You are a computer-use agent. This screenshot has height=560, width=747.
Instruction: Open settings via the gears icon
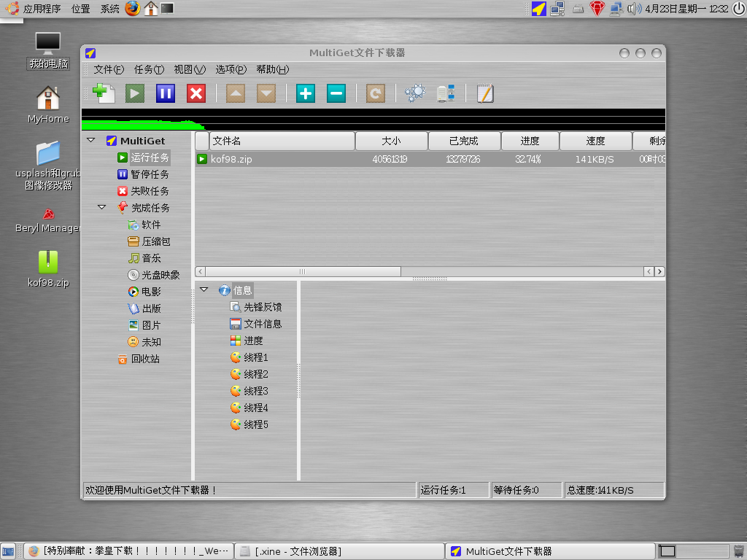click(415, 93)
